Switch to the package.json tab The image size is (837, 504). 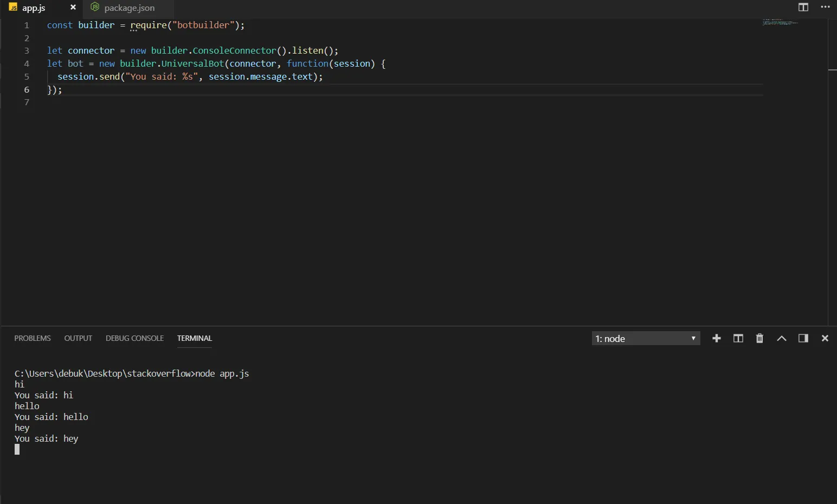[129, 8]
